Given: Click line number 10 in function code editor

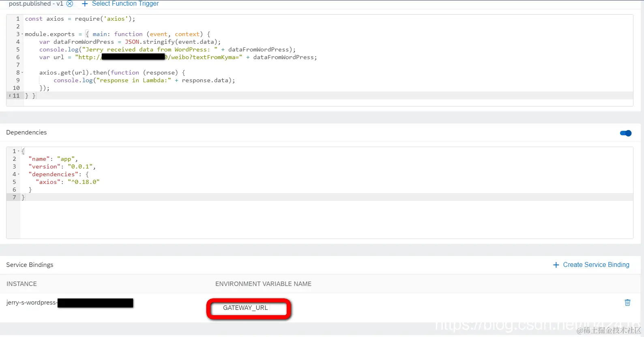Looking at the screenshot, I should click(x=16, y=88).
